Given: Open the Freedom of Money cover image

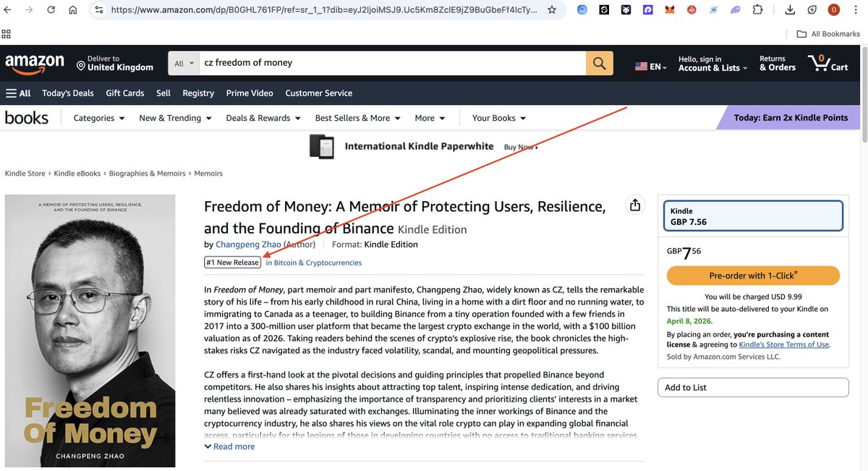Looking at the screenshot, I should (90, 331).
